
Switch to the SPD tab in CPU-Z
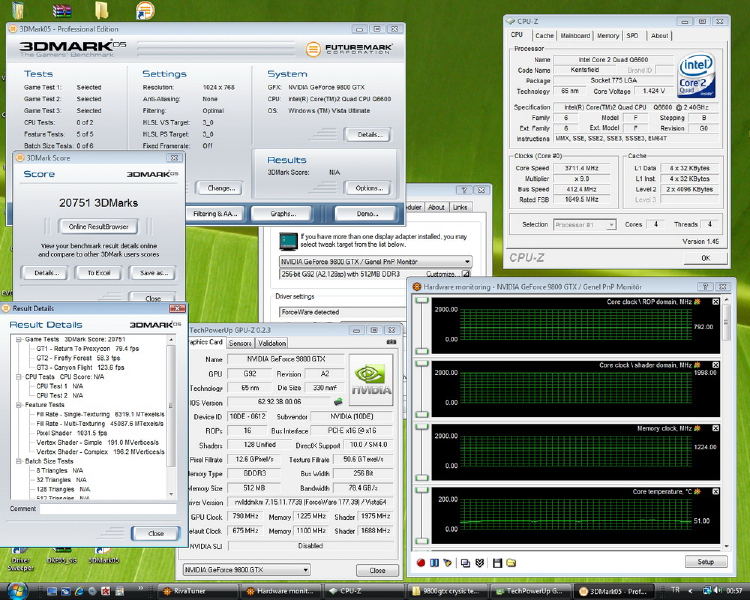pos(632,36)
